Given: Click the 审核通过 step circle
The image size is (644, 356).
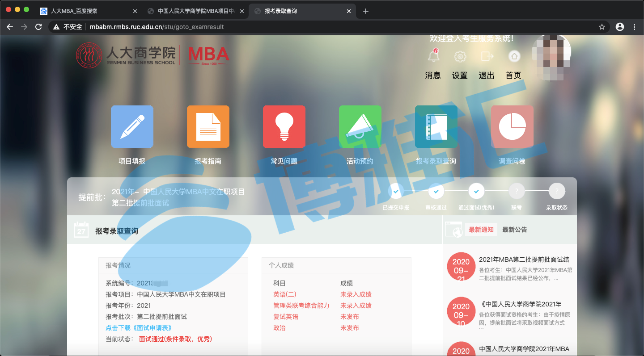Looking at the screenshot, I should (436, 191).
